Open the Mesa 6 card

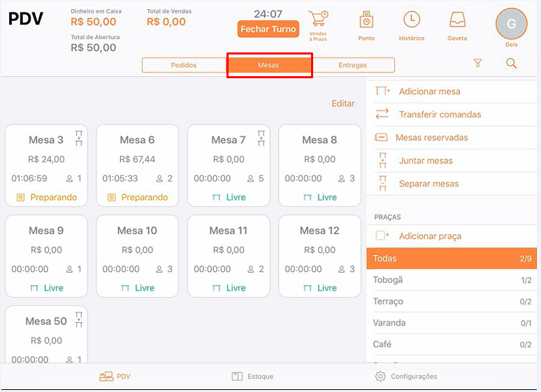(137, 166)
